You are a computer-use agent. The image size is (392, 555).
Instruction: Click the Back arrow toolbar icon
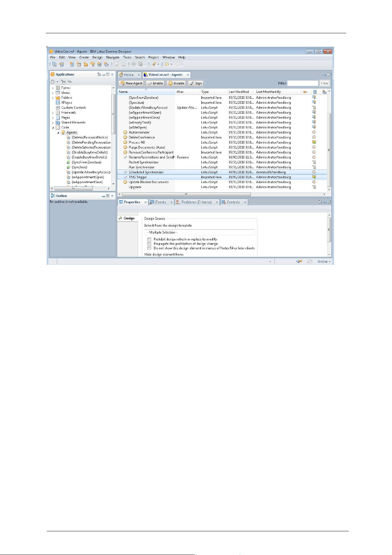point(167,65)
